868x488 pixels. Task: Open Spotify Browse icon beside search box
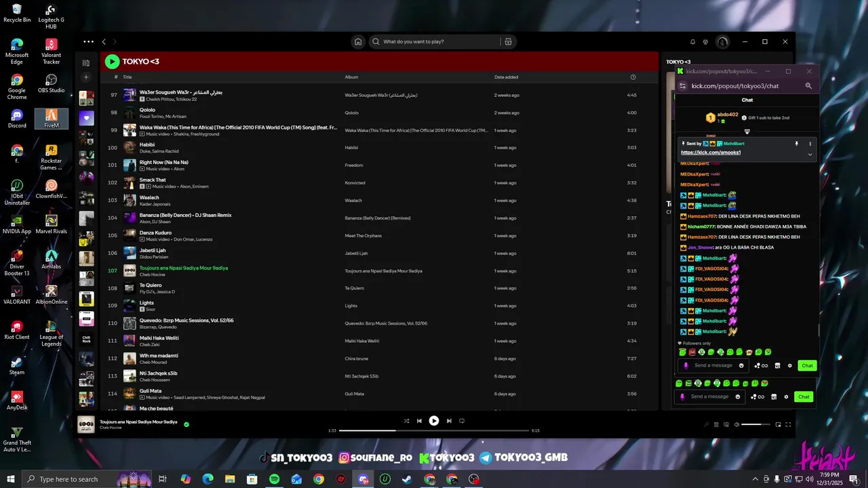point(508,41)
